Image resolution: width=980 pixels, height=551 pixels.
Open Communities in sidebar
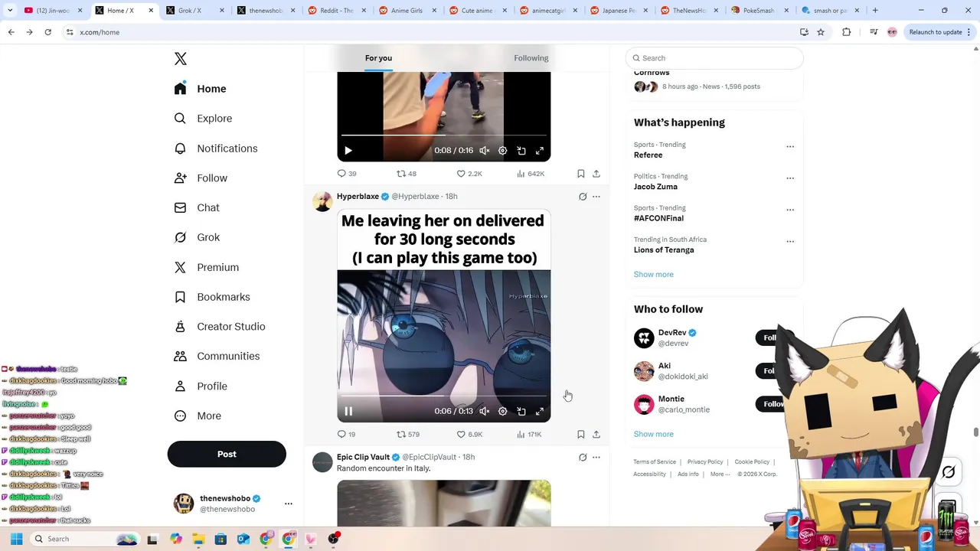click(217, 356)
